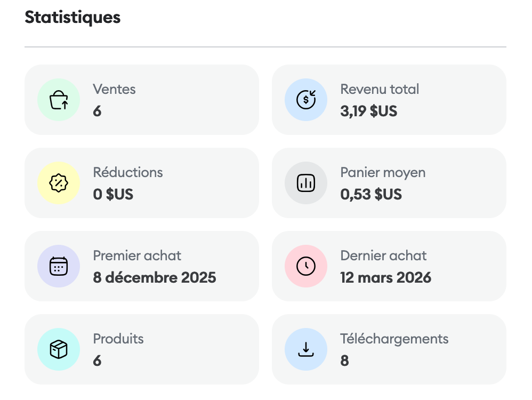Click the Statistiques heading
532x400 pixels.
tap(72, 17)
